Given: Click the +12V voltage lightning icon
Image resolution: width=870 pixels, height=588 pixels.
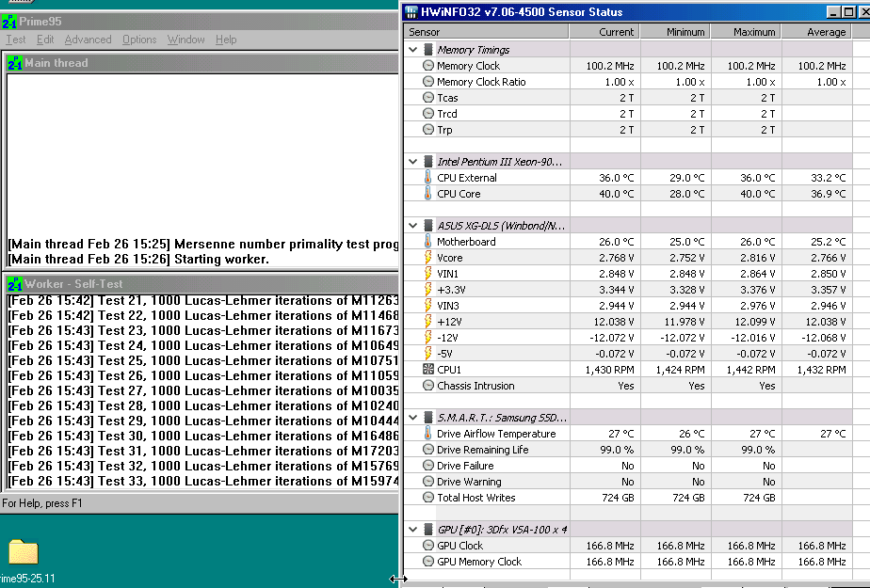Looking at the screenshot, I should pos(427,322).
